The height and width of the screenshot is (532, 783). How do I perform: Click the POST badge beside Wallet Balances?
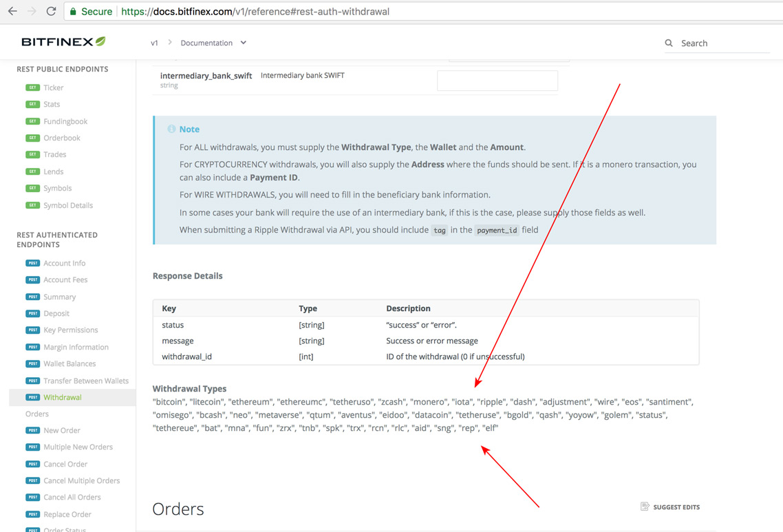click(x=32, y=363)
